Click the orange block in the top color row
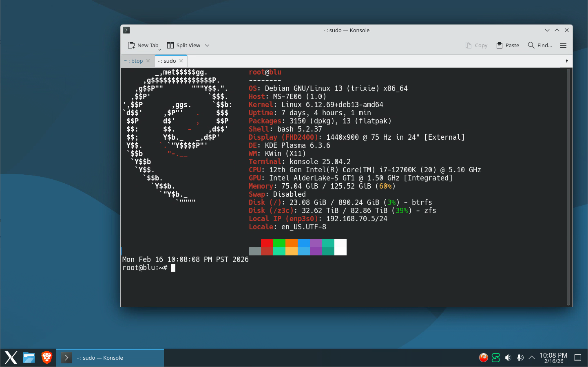The width and height of the screenshot is (588, 367). point(292,243)
